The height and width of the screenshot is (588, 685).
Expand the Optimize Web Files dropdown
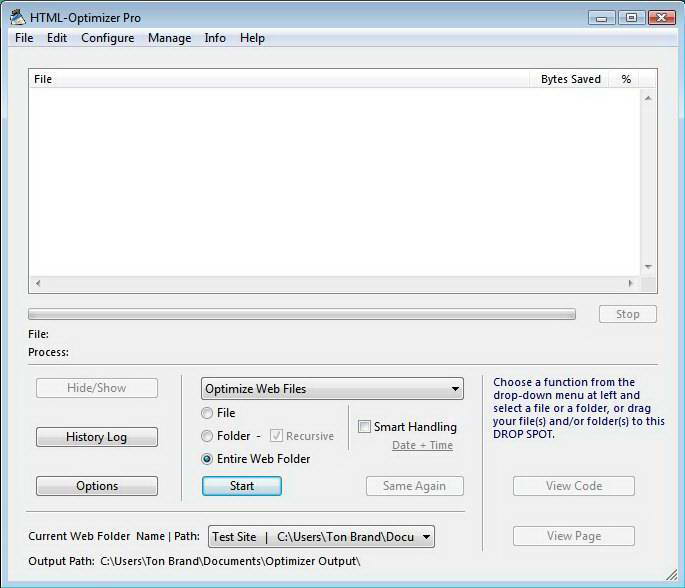[332, 388]
